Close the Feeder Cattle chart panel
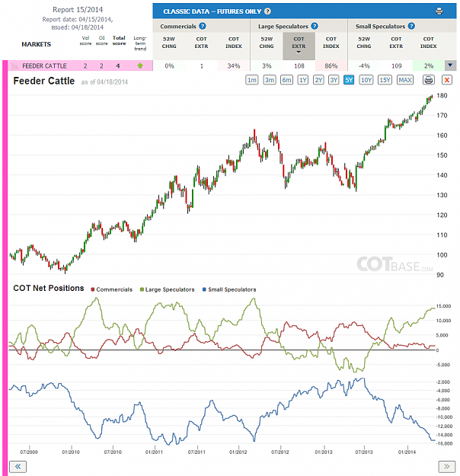The image size is (460, 476). 446,80
